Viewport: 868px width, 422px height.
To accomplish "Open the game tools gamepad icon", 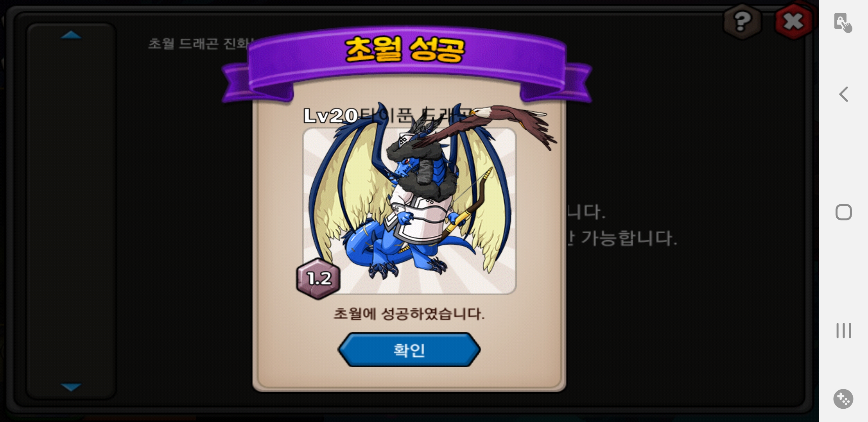I will tap(843, 399).
